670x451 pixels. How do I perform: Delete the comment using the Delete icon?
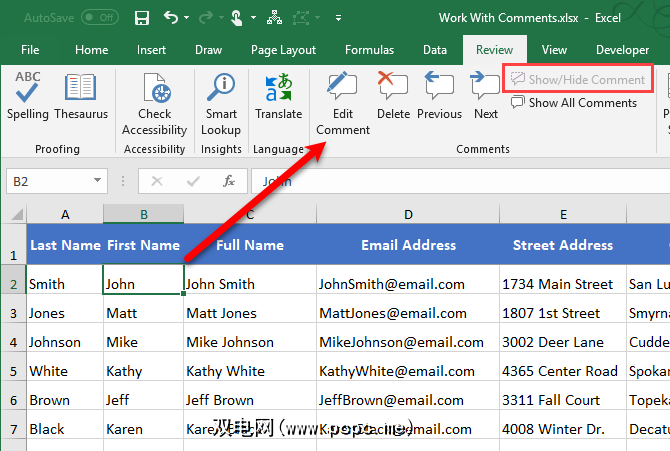point(393,96)
